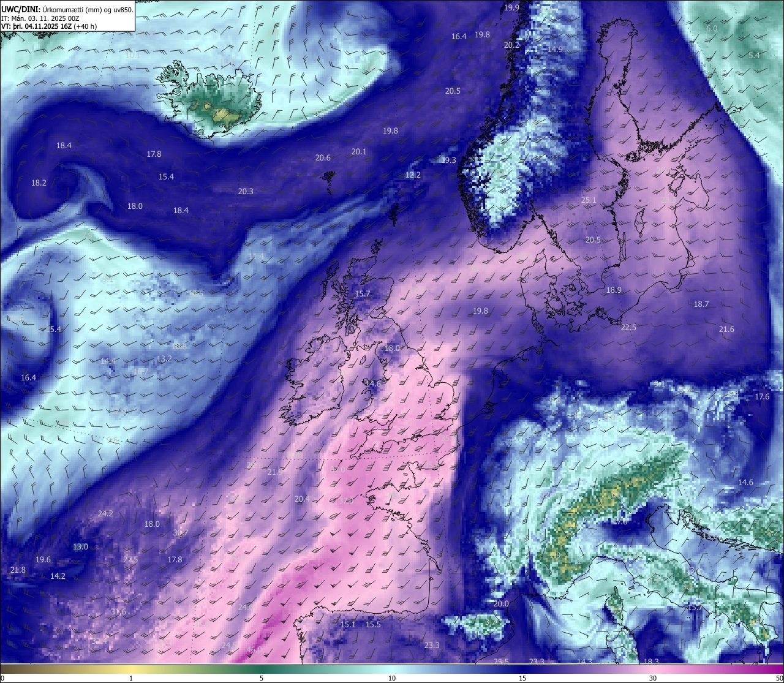Click the 13.2 value in the Atlantic
Screen dimensions: 784x683
164,358
